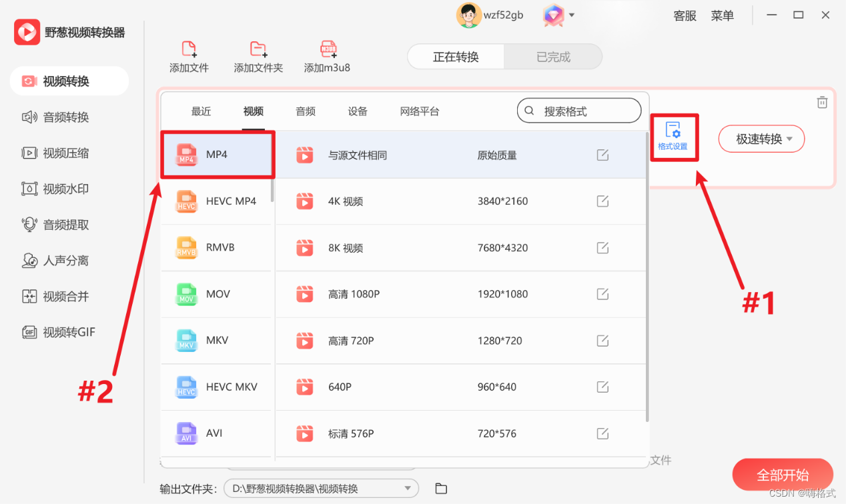Image resolution: width=846 pixels, height=504 pixels.
Task: Edit the 与源文件相同 preset
Action: point(602,155)
